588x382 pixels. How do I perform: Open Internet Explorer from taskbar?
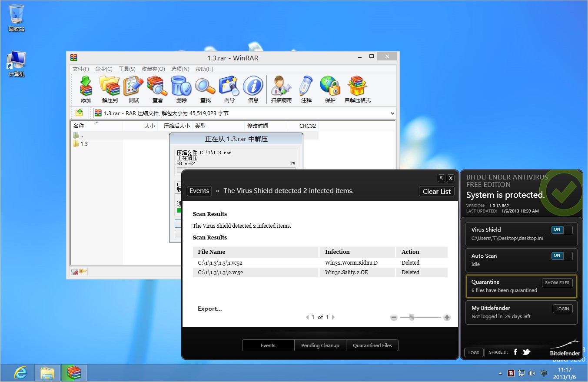(x=20, y=373)
